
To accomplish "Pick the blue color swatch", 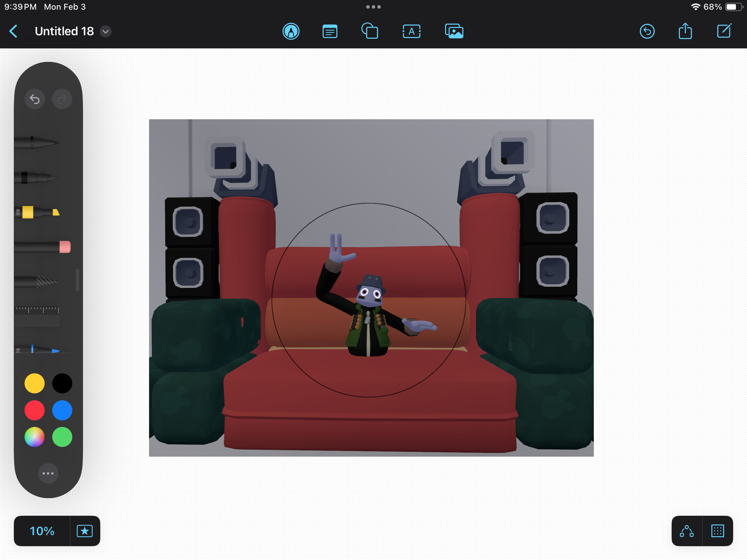I will click(62, 410).
